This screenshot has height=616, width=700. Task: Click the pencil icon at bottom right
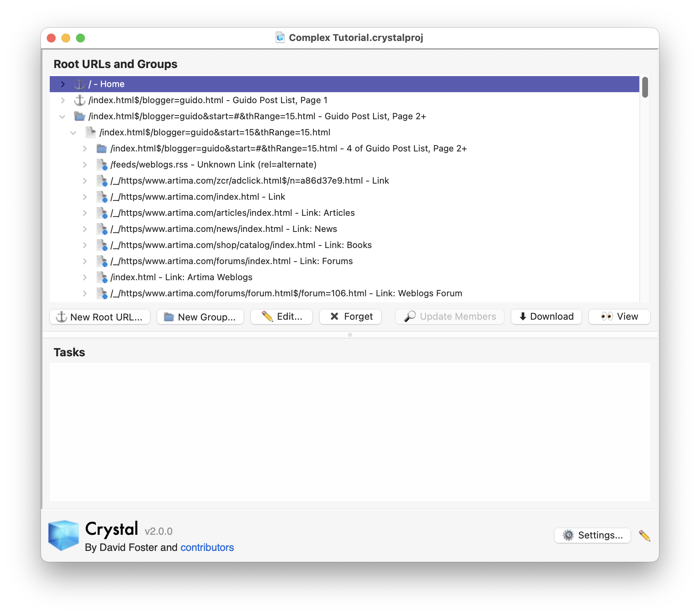point(645,535)
